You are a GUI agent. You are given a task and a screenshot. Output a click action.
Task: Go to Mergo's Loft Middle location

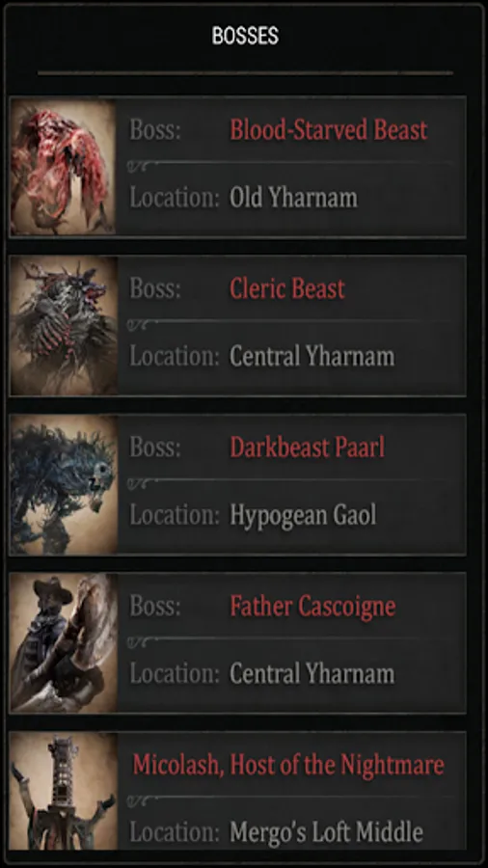(x=326, y=832)
